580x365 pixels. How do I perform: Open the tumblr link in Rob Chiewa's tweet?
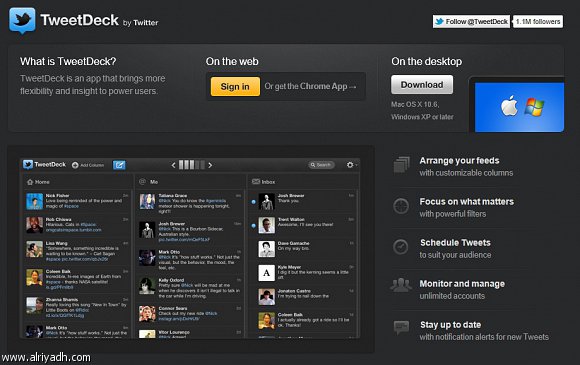click(73, 230)
